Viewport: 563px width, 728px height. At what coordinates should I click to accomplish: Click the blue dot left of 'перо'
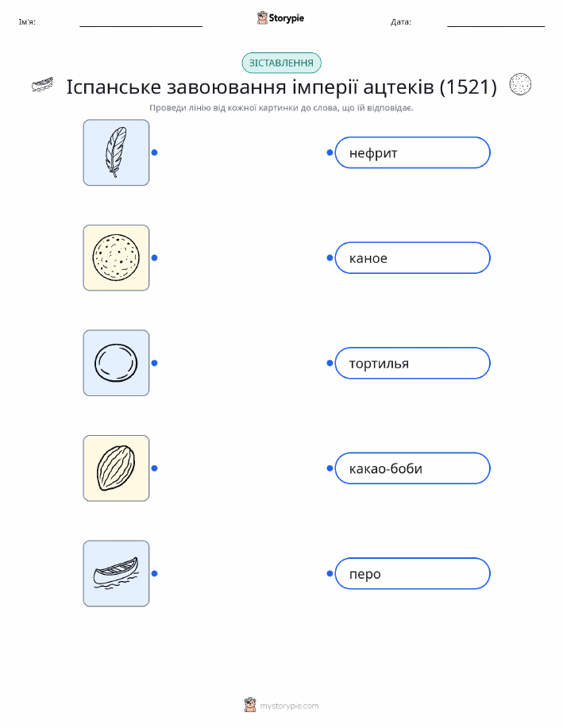pyautogui.click(x=330, y=573)
